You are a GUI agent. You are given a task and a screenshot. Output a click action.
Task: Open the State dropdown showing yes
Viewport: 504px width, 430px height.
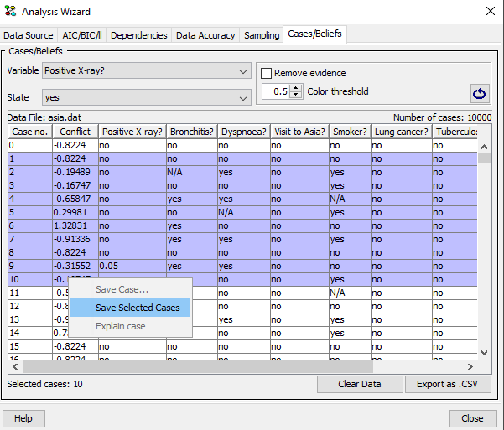tap(147, 97)
